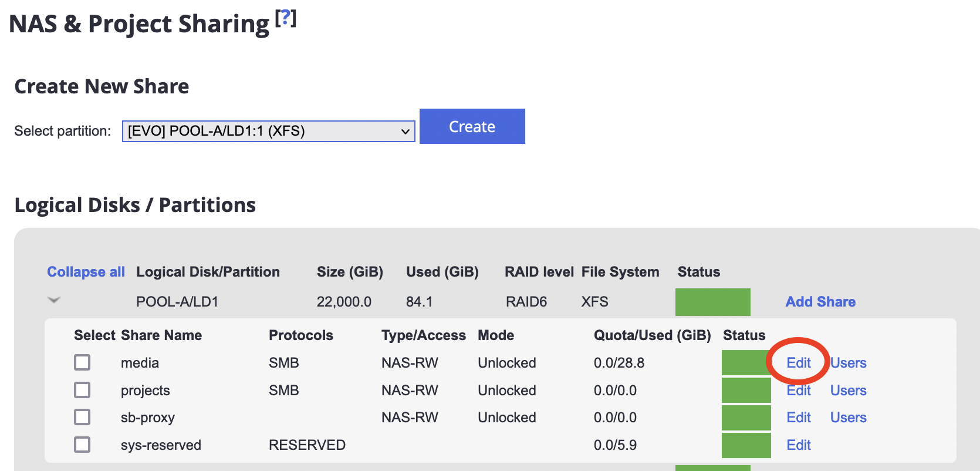Screen dimensions: 980x471
Task: Click the 84.1 used value
Action: [x=419, y=302]
